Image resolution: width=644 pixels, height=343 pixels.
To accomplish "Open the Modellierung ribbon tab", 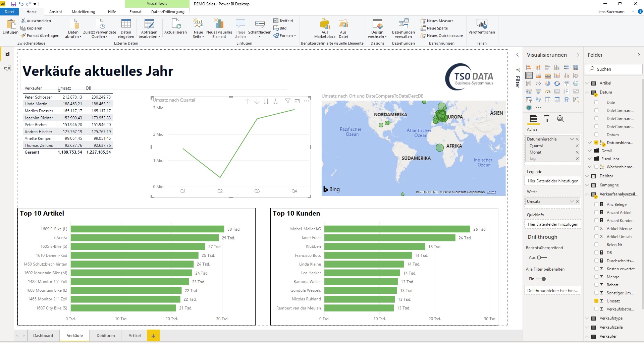I will click(84, 12).
